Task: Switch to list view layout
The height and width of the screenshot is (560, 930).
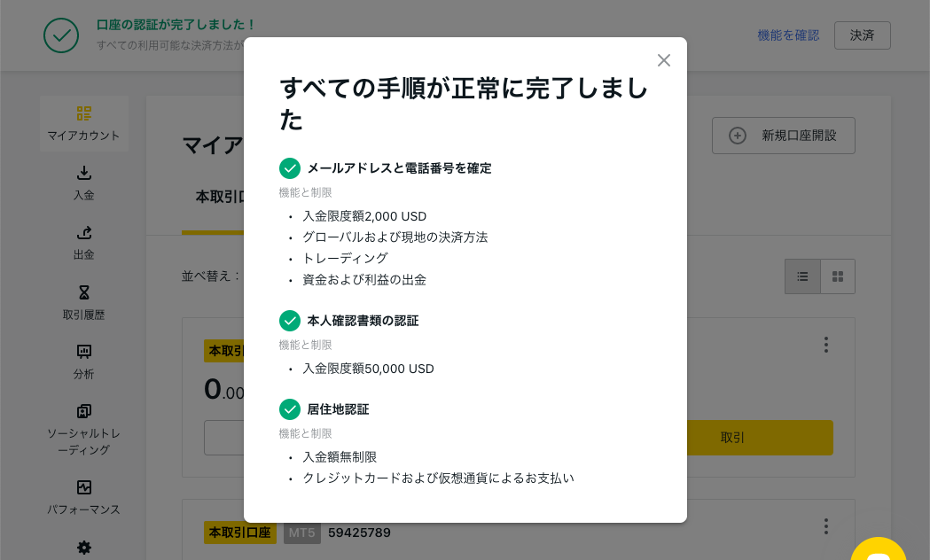Action: coord(802,276)
